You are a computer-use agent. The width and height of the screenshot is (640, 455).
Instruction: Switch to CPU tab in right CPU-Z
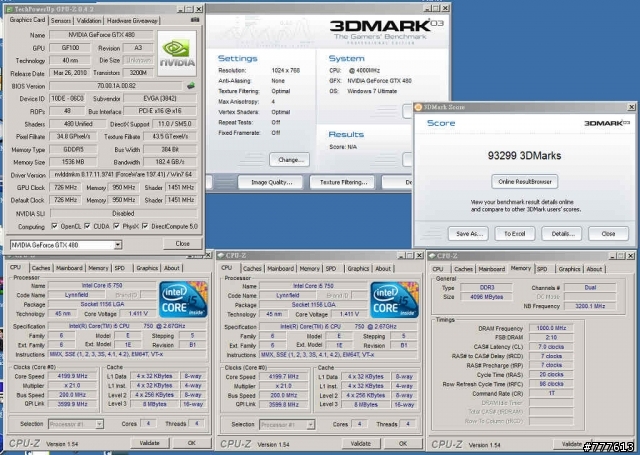(438, 269)
